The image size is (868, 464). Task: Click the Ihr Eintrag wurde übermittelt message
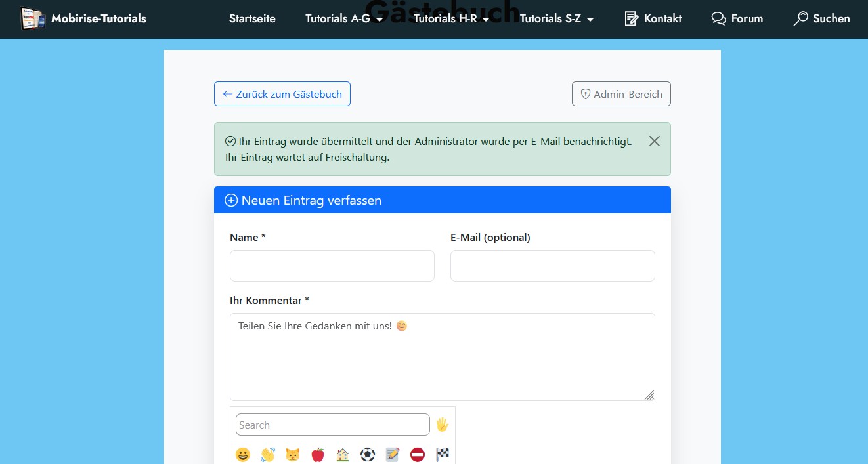click(x=429, y=149)
